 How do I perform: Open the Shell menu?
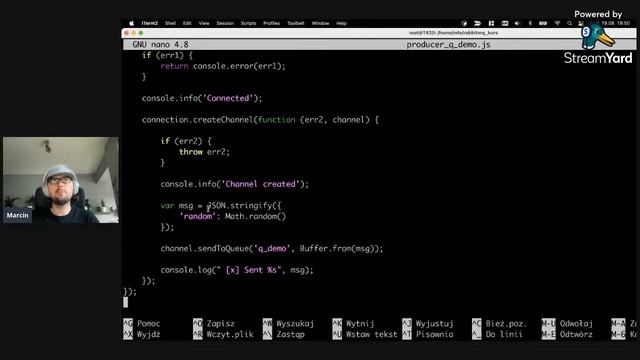tap(170, 23)
